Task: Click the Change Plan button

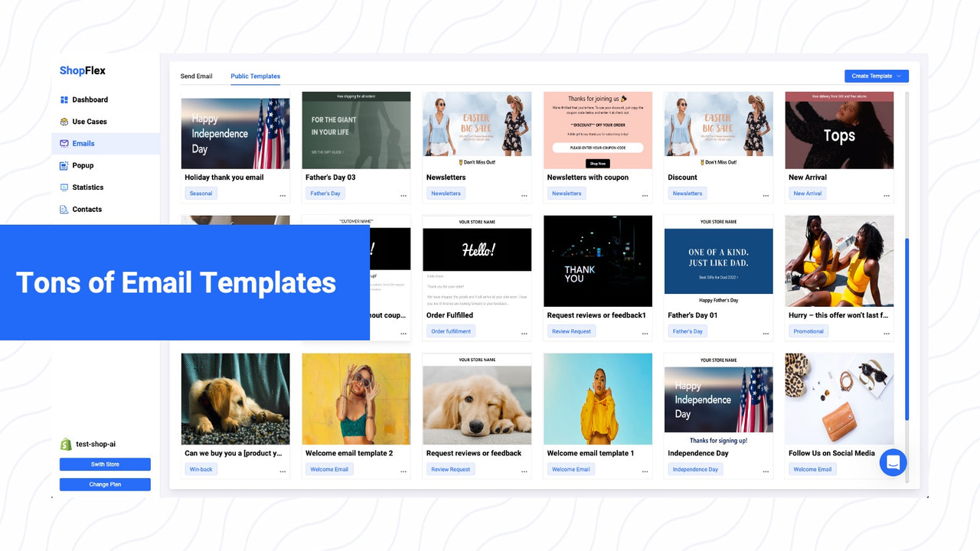Action: point(105,484)
